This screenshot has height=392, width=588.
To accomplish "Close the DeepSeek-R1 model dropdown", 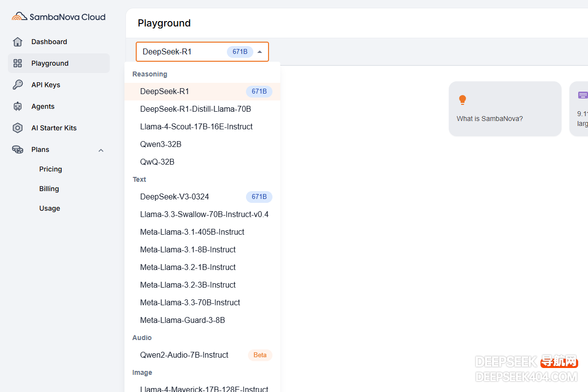I will (x=260, y=51).
